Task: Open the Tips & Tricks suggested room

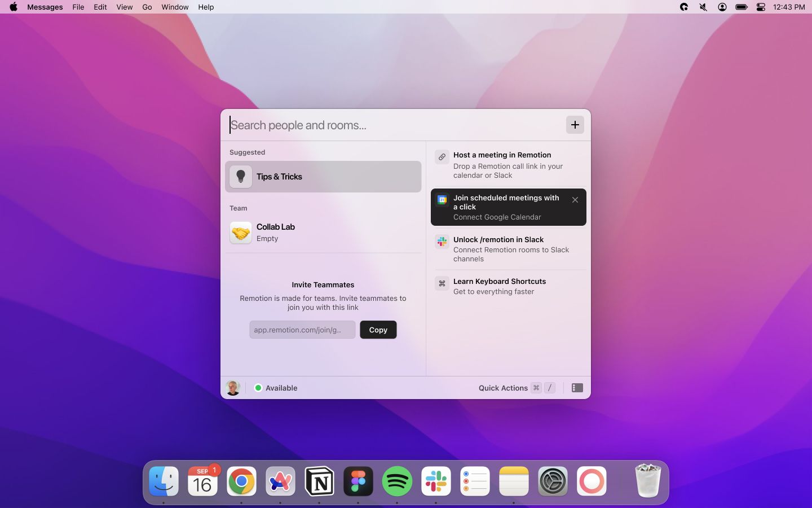Action: click(x=323, y=177)
